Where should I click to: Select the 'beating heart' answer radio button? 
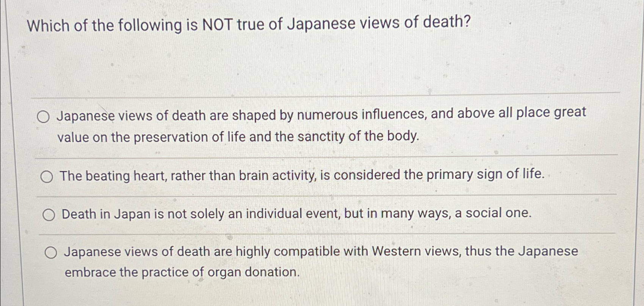click(47, 176)
